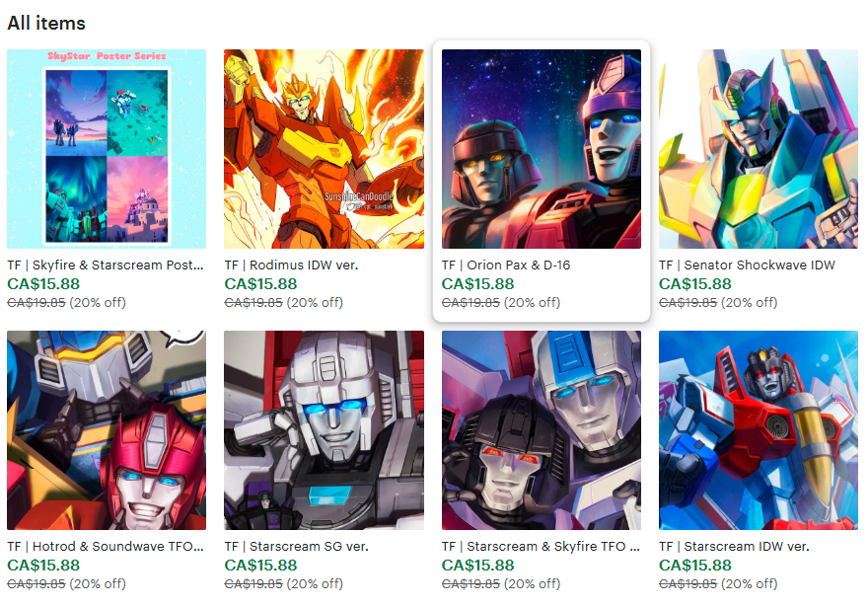Open the Rodimus IDW ver. artwork image
The image size is (868, 607).
point(324,148)
